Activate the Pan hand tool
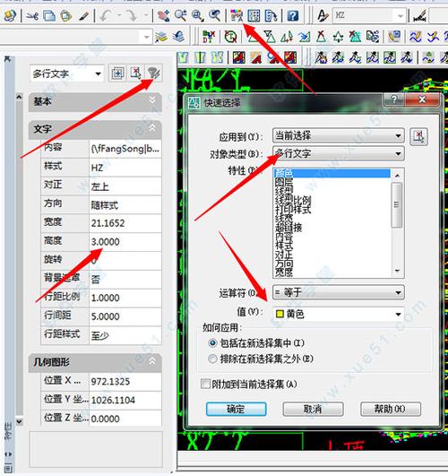Image resolution: width=448 pixels, height=476 pixels. [x=163, y=15]
